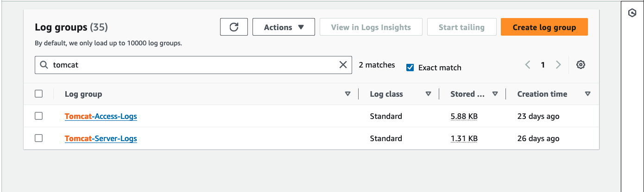Clear the tomcat search text
The image size is (644, 192).
[x=343, y=65]
